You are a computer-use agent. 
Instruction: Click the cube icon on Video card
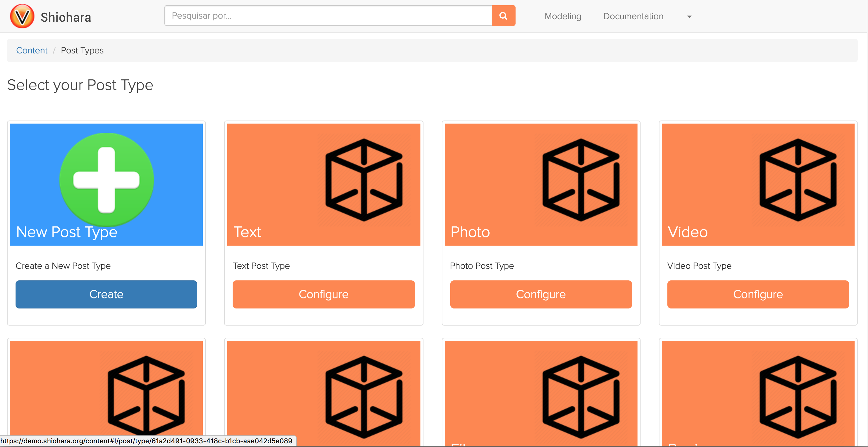tap(798, 180)
